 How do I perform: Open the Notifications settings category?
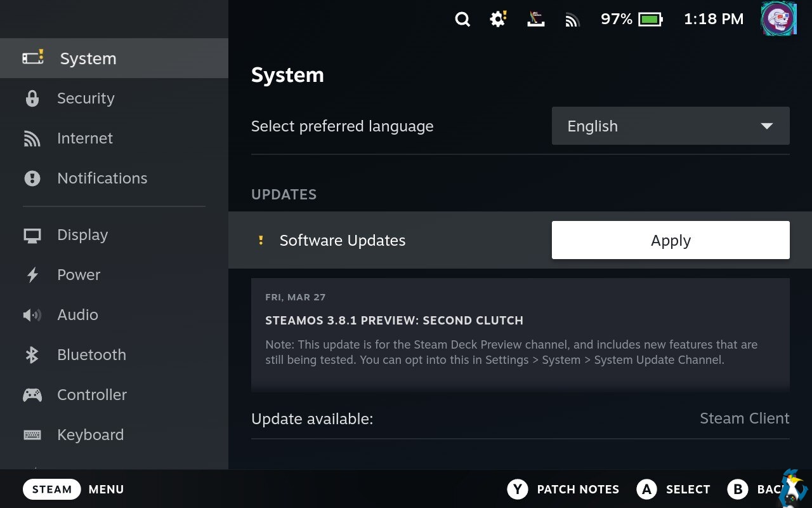pos(101,178)
